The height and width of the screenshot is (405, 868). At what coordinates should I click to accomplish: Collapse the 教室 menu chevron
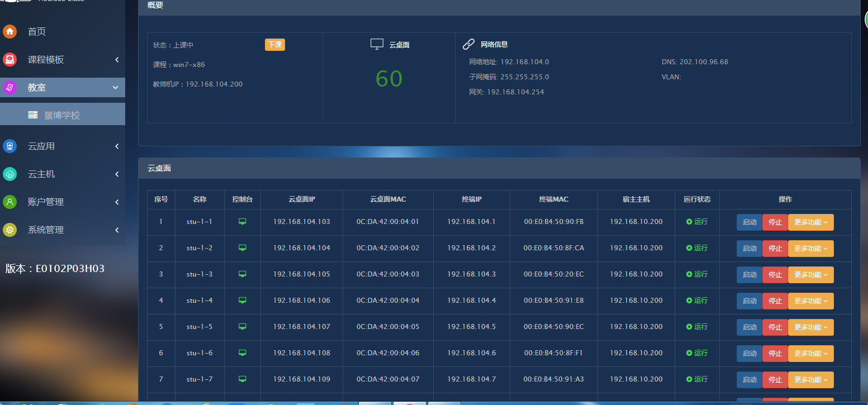[x=116, y=88]
